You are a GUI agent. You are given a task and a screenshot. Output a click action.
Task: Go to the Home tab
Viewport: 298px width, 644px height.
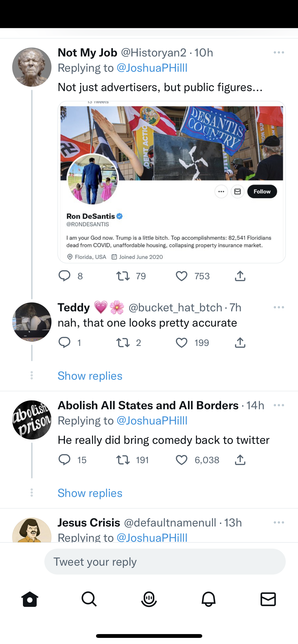point(30,599)
